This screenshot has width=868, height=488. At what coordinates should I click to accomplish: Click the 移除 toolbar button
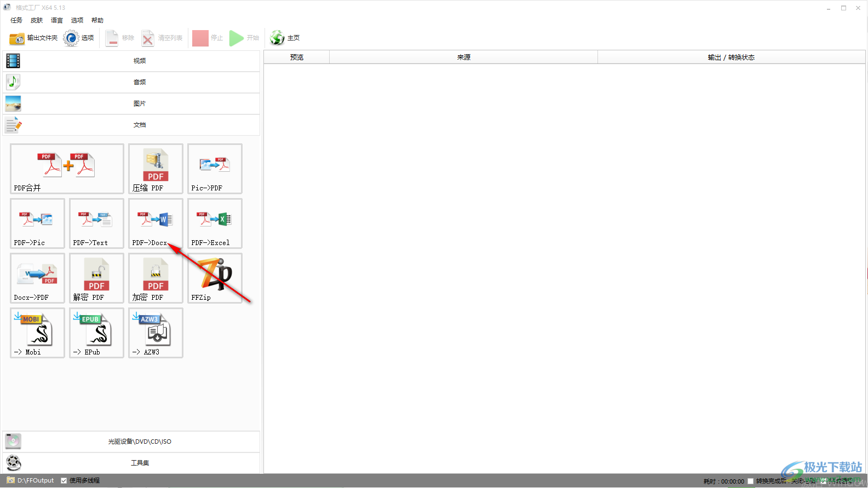(120, 38)
